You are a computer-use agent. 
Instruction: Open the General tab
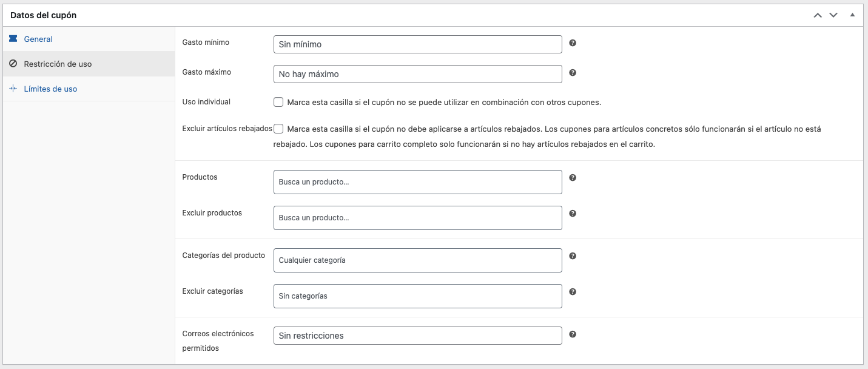coord(38,39)
